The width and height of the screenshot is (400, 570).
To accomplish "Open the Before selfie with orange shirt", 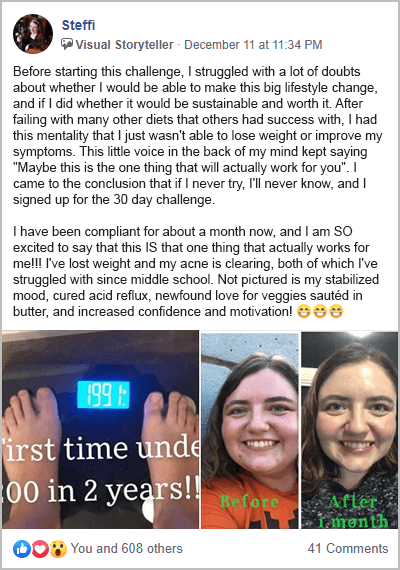I will click(x=250, y=430).
